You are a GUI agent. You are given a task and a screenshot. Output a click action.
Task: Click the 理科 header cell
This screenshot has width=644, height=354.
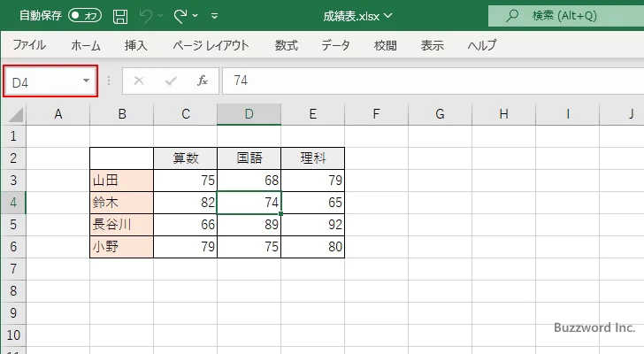(312, 158)
